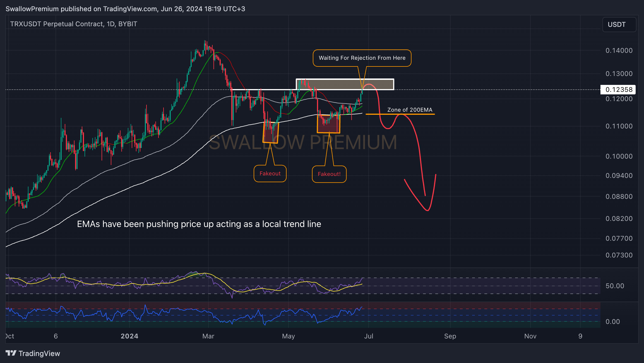Click the SwallowPremium published header text
Screen dimensions: 644x363
(125, 9)
